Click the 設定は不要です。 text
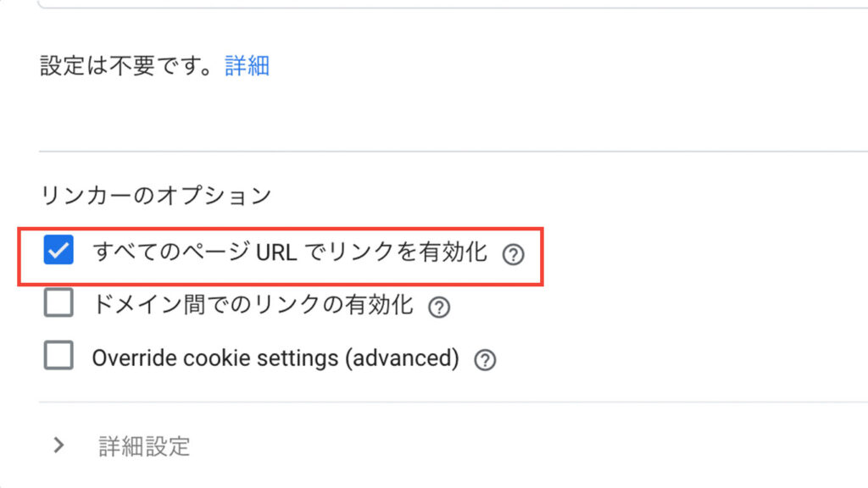The image size is (868, 488). point(127,65)
